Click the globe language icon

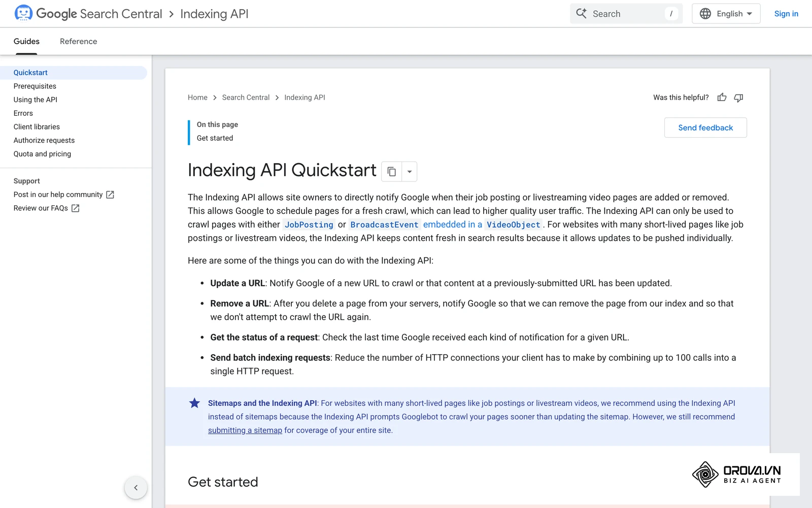(705, 14)
